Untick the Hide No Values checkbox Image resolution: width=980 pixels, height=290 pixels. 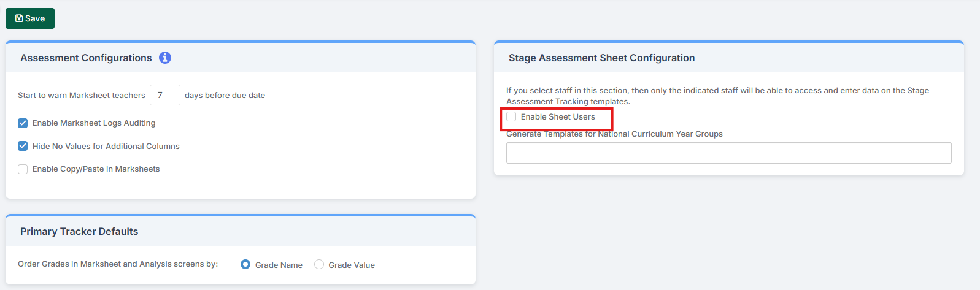pos(23,146)
